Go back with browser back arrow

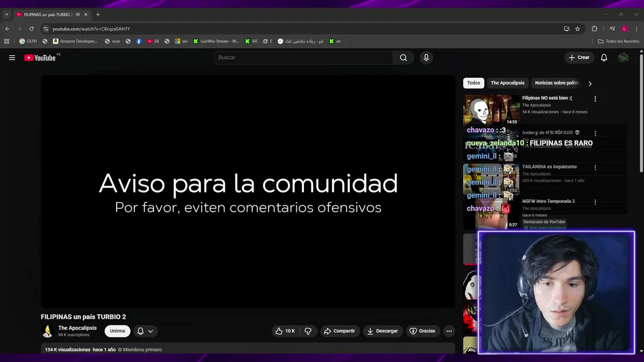click(x=7, y=29)
